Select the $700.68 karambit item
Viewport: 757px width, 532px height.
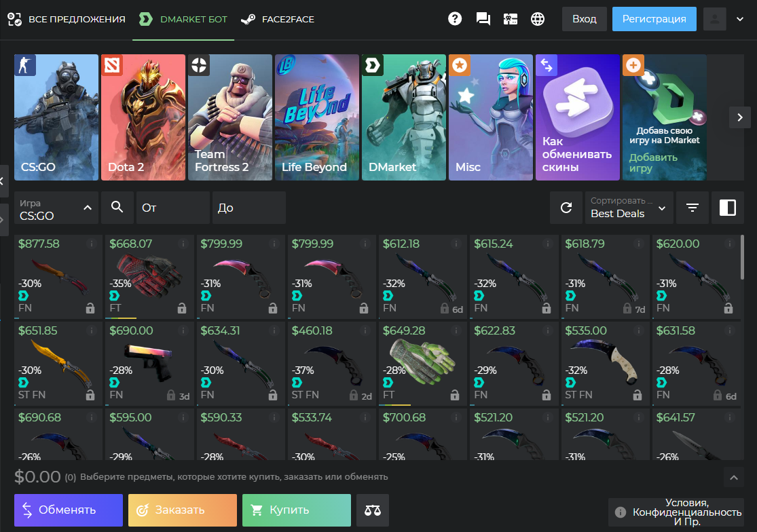[x=423, y=434]
